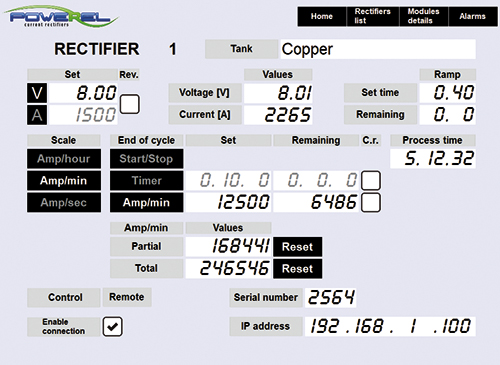
Task: Edit Amp/min set value 12500
Action: click(x=228, y=202)
